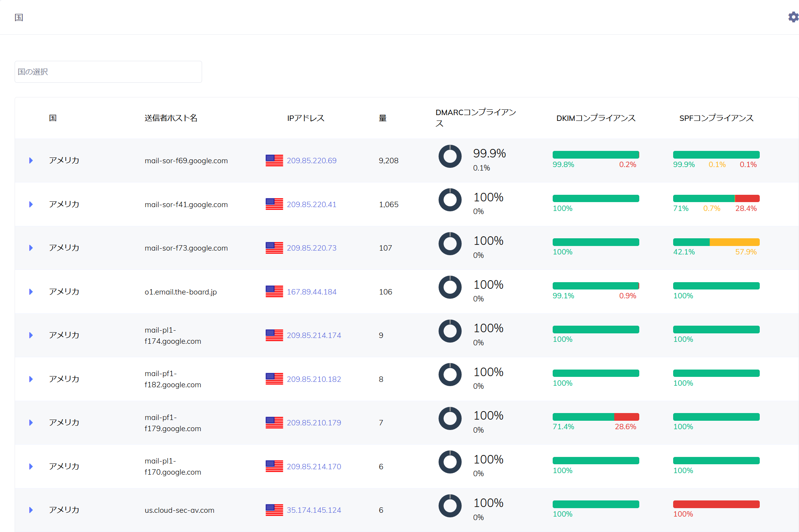Open IP address 209.85.214.174 link
The height and width of the screenshot is (532, 799).
(314, 335)
